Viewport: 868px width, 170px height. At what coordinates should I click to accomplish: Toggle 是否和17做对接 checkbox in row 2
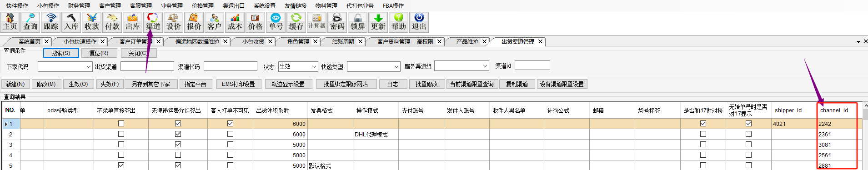click(x=703, y=134)
